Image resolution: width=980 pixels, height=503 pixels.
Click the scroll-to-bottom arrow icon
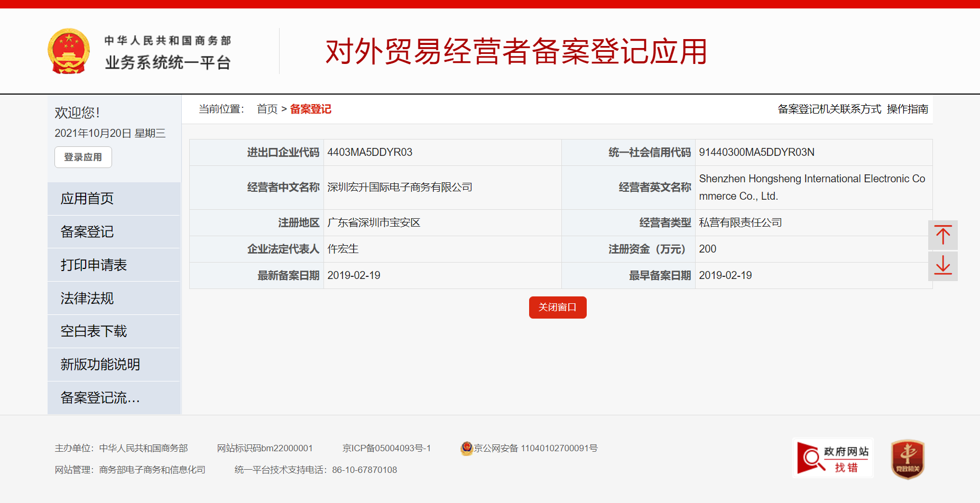943,266
